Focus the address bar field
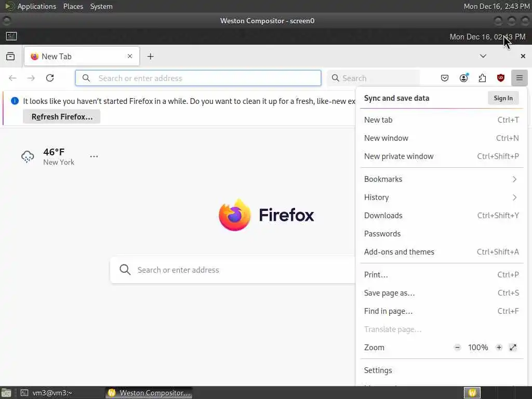532x399 pixels. tap(198, 78)
